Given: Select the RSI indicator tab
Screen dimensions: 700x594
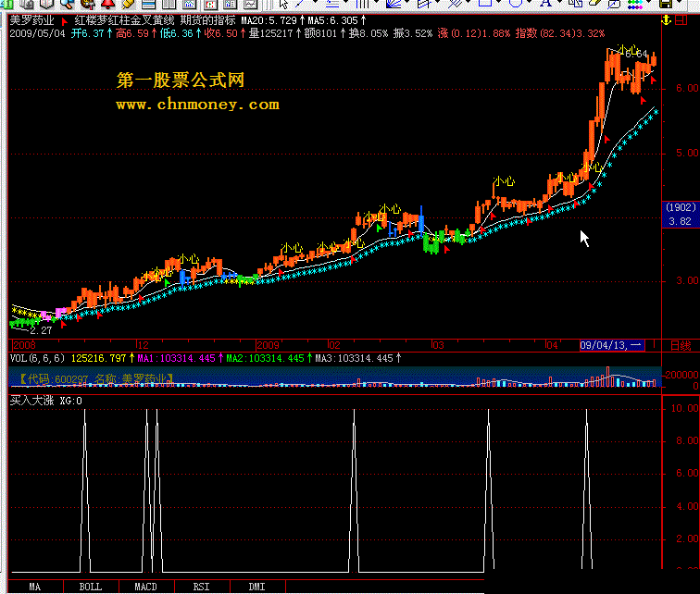Looking at the screenshot, I should click(x=201, y=587).
